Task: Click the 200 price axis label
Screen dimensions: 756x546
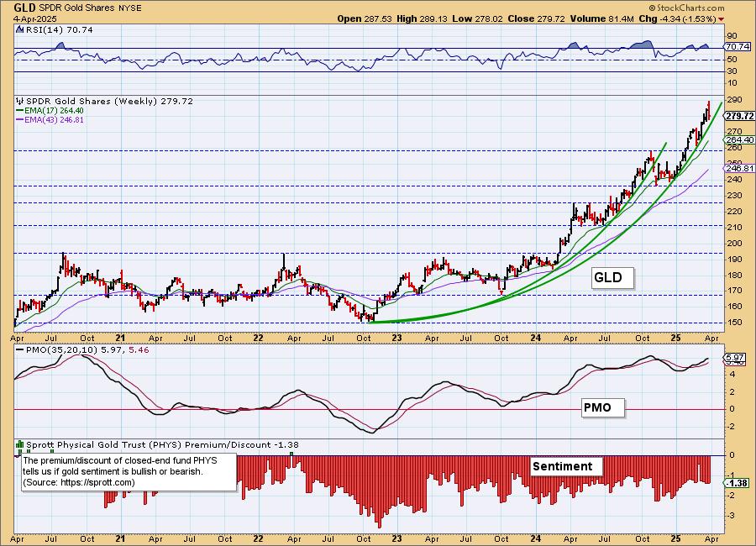Action: click(735, 243)
